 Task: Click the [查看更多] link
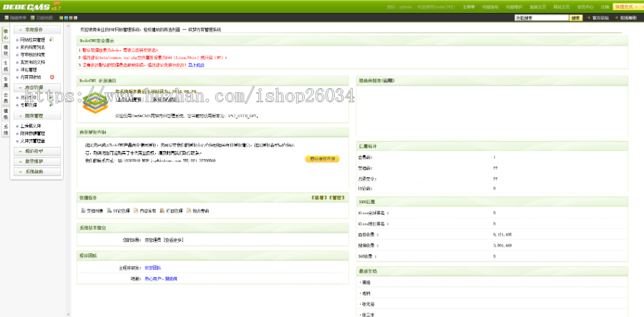pos(173,240)
